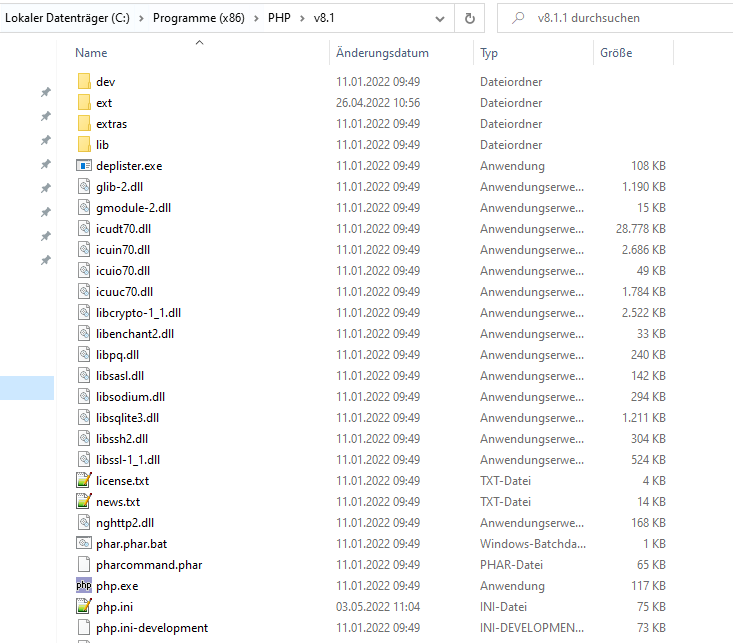Image resolution: width=733 pixels, height=643 pixels.
Task: Click the libsqlite3.dll file icon
Action: [84, 418]
